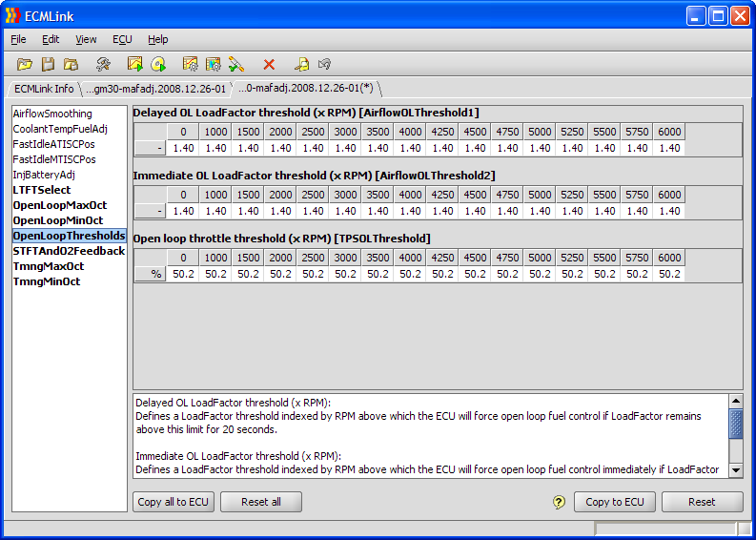Click the color map icon with gear
The image size is (756, 540).
pyautogui.click(x=214, y=64)
